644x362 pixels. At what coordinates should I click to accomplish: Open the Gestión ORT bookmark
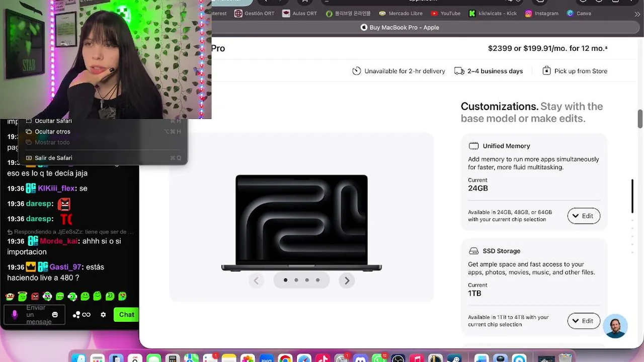click(x=255, y=14)
